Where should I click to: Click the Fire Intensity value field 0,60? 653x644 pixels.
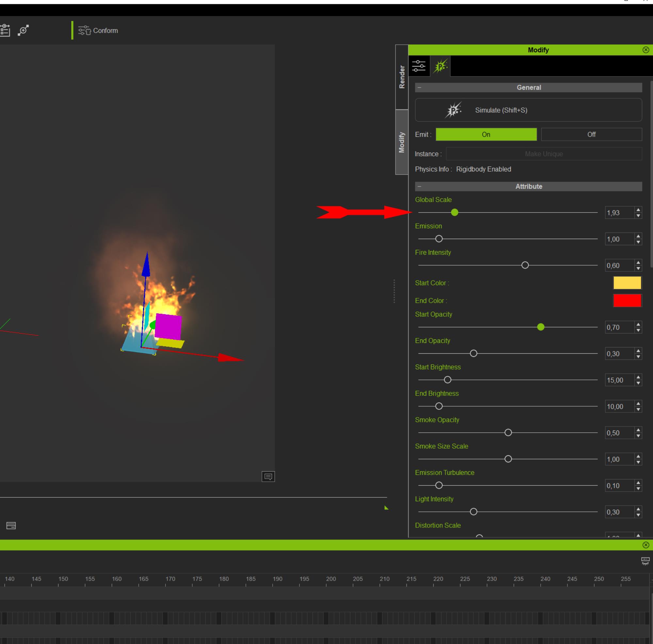pyautogui.click(x=620, y=266)
